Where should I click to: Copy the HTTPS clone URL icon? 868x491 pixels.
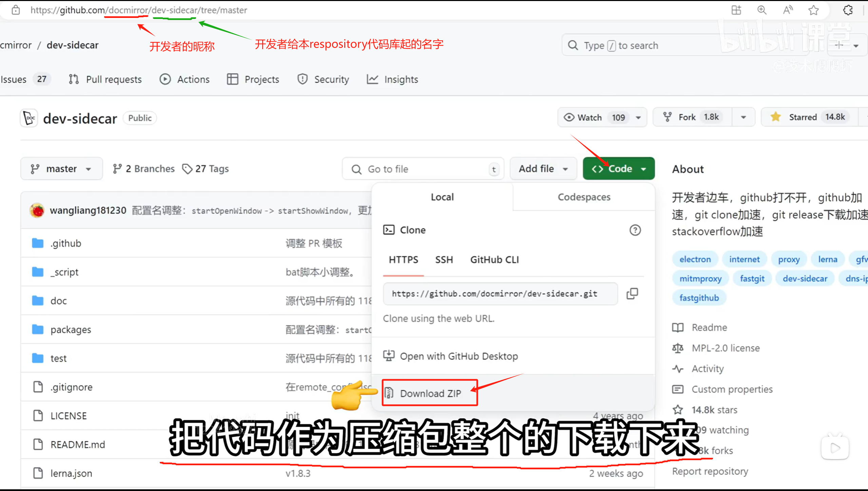click(x=632, y=293)
